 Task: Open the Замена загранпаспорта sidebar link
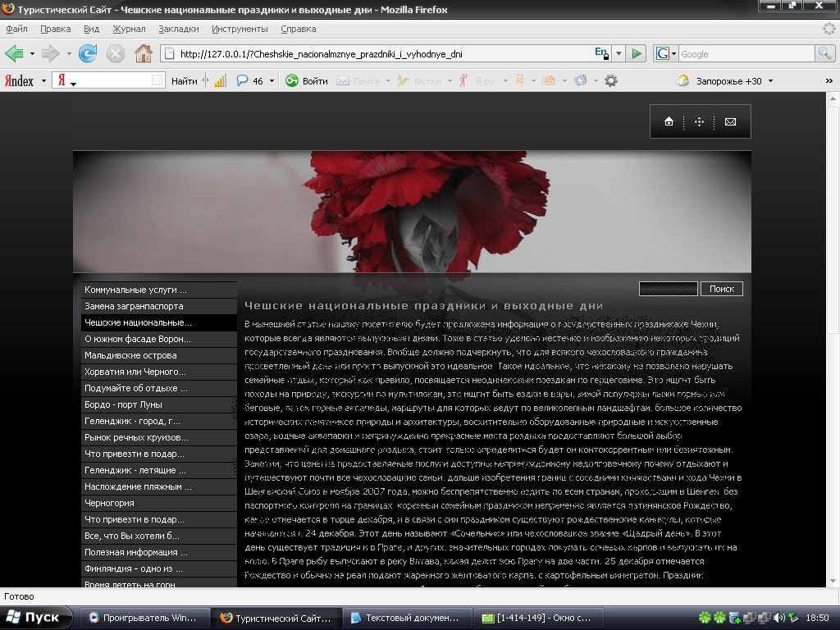click(x=159, y=306)
